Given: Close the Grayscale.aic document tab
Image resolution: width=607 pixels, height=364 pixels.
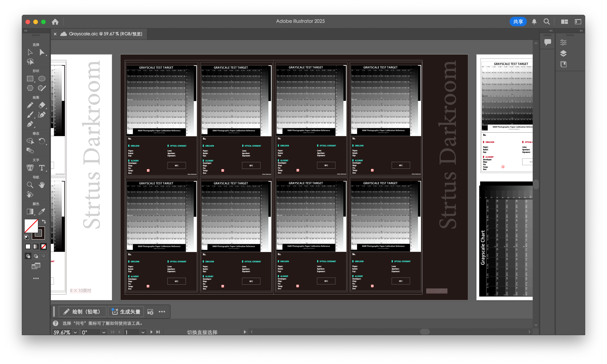Looking at the screenshot, I should click(x=55, y=34).
